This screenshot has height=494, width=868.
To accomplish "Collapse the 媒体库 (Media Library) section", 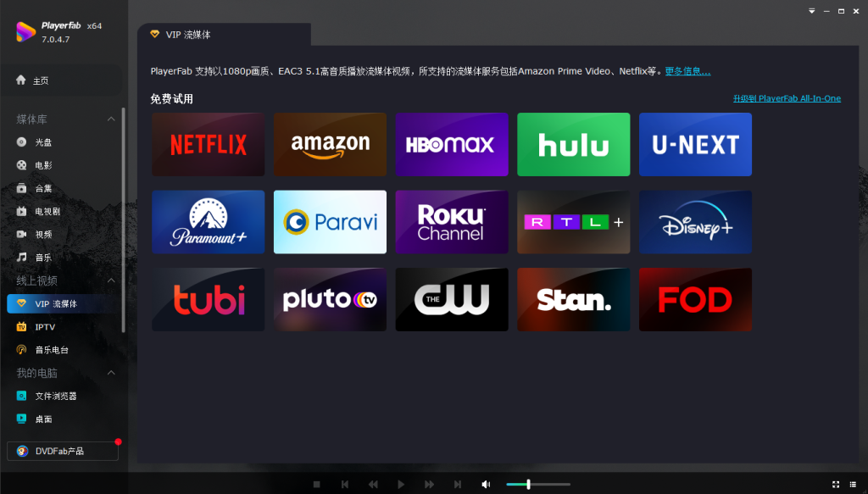I will coord(110,119).
